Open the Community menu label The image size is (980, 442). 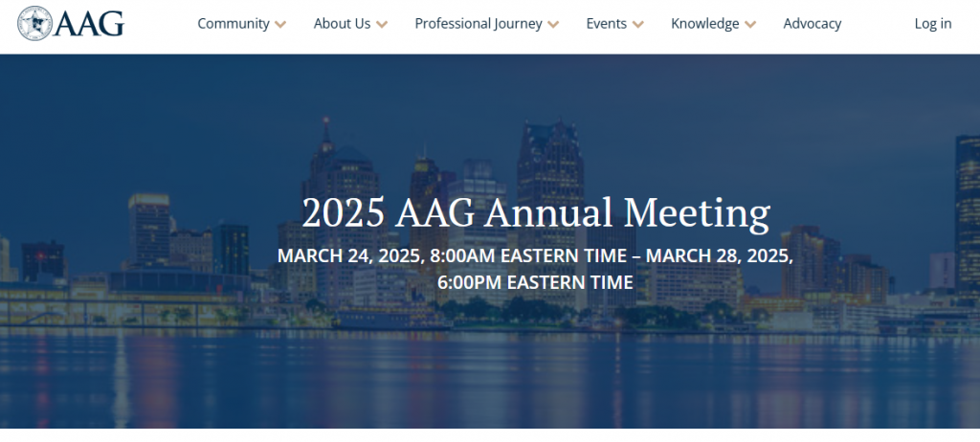[x=234, y=24]
